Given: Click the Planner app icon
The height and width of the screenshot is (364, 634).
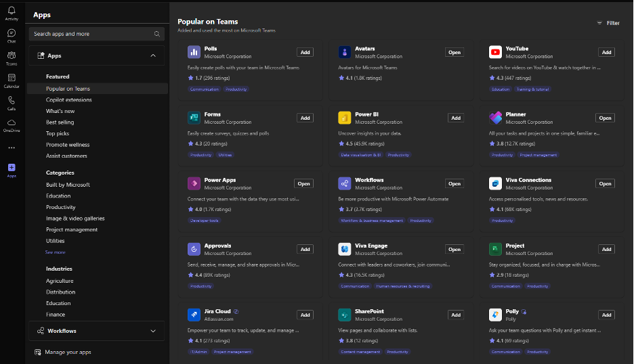Looking at the screenshot, I should pyautogui.click(x=495, y=118).
